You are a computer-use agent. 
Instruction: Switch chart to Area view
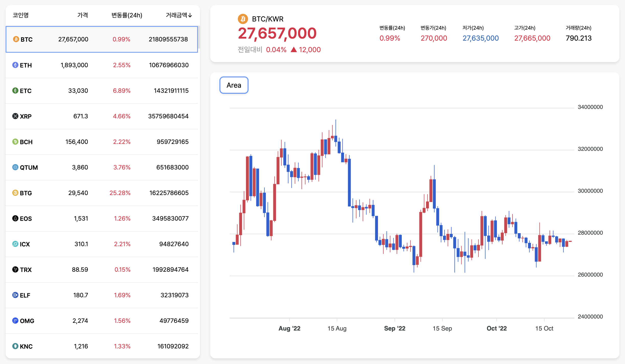coord(233,85)
